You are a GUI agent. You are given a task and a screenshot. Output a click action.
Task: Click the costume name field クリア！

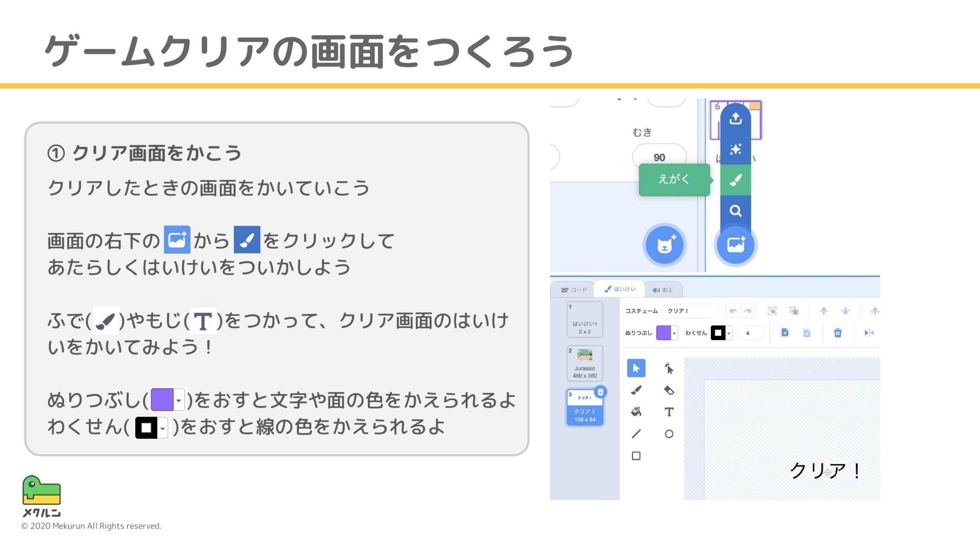tap(691, 311)
